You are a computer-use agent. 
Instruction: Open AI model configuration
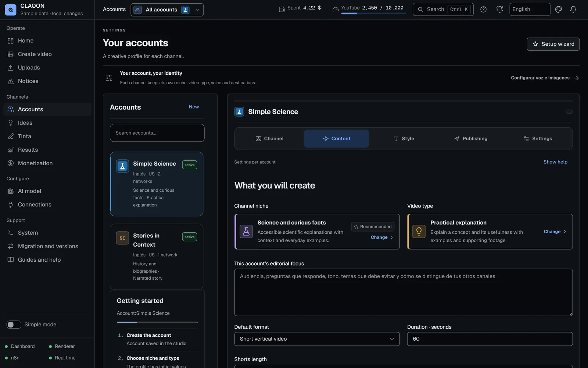coord(47,191)
